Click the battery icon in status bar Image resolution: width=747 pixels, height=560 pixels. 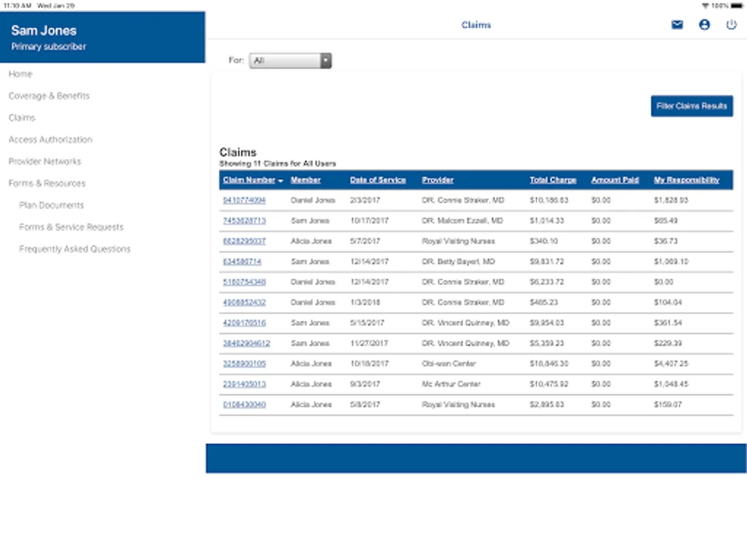[x=736, y=5]
